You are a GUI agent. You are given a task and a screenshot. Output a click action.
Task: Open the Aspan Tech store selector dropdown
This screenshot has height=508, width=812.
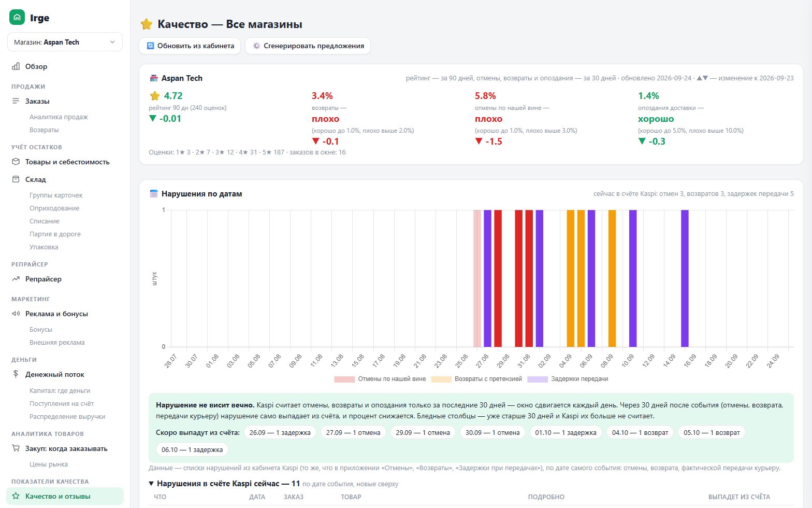[65, 42]
